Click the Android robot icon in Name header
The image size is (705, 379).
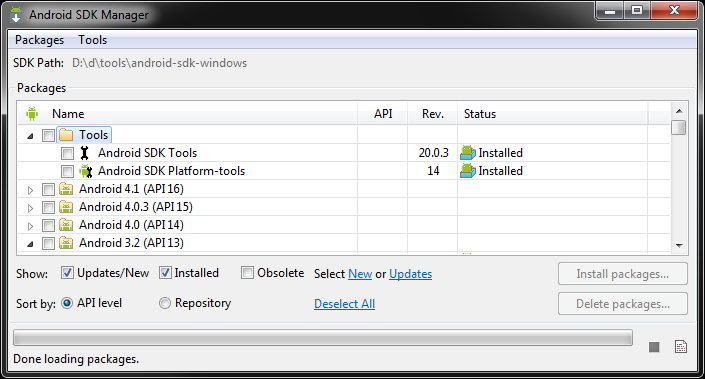pos(32,114)
